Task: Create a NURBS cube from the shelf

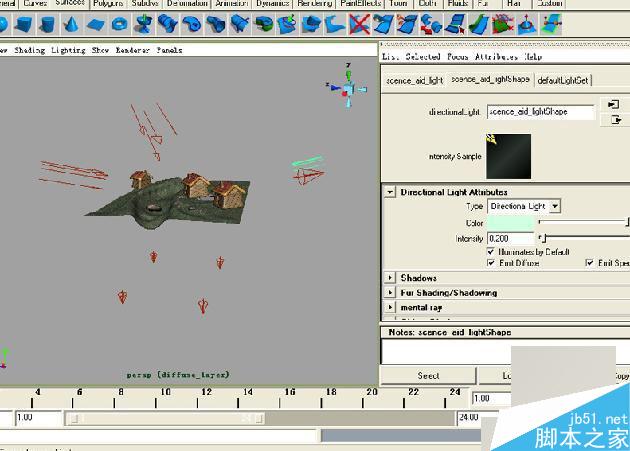Action: click(x=23, y=24)
